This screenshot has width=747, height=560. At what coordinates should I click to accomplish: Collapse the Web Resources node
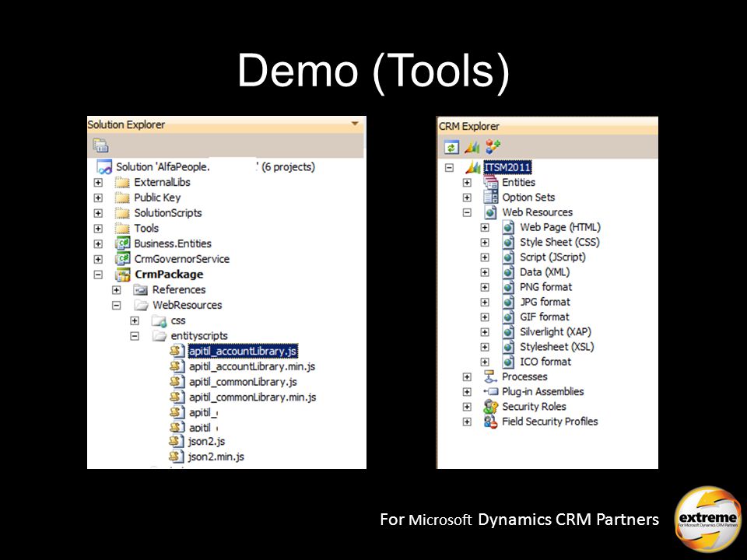[467, 213]
